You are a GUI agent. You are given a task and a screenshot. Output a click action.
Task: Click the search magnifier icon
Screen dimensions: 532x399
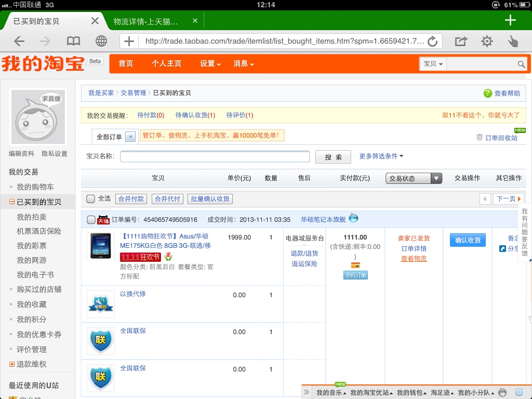coord(521,64)
